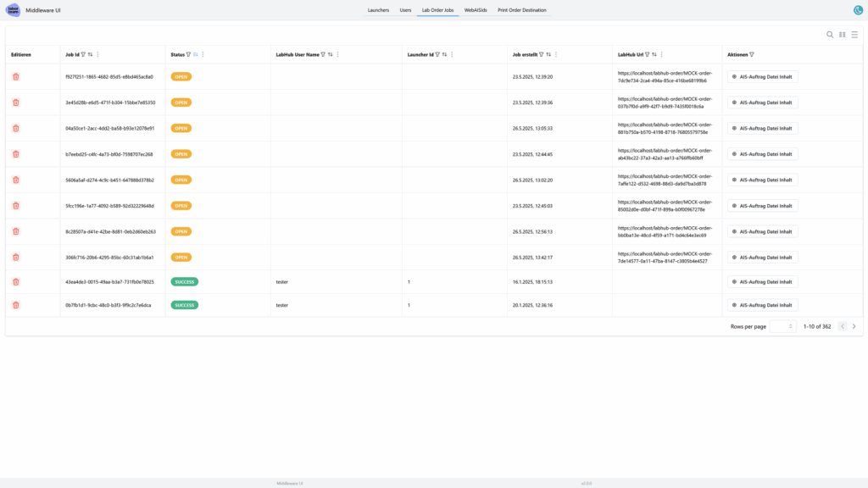Open the table search icon
The height and width of the screenshot is (488, 868).
tap(830, 34)
